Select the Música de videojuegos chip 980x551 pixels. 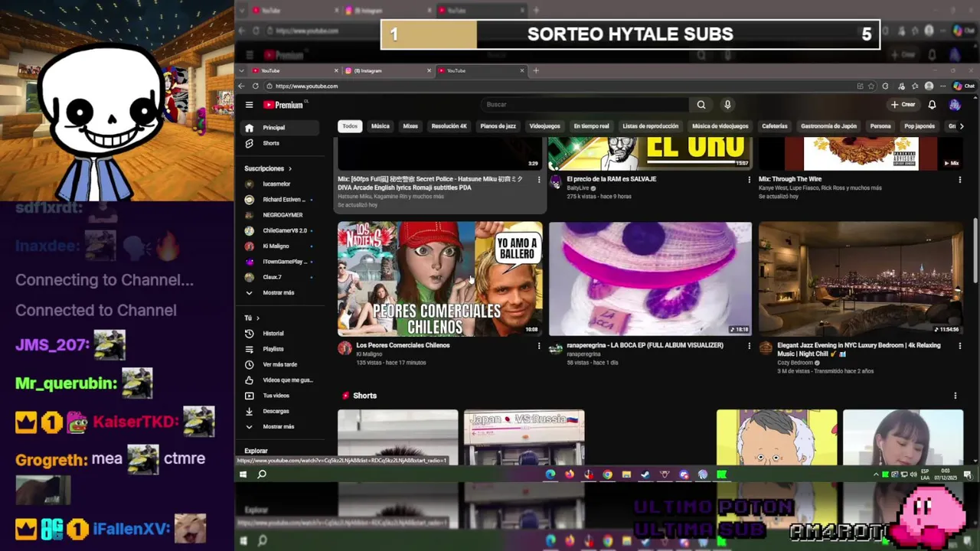(720, 126)
